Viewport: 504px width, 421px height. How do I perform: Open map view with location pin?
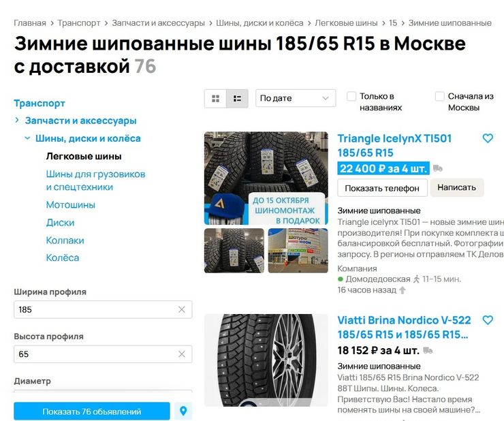183,411
